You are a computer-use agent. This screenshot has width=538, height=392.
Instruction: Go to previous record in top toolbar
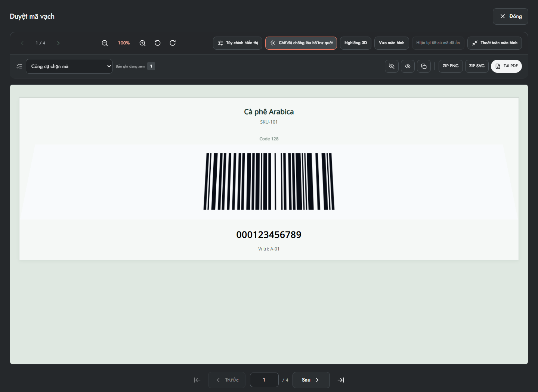tap(22, 43)
